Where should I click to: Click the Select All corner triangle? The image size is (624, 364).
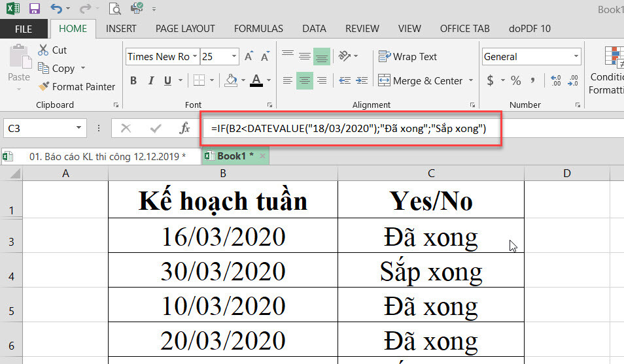(x=15, y=173)
